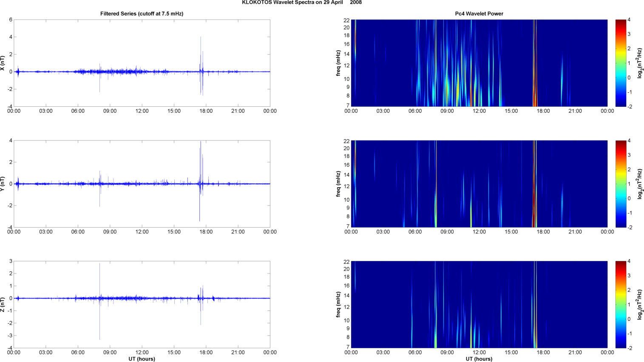The image size is (644, 362).
Task: Click the middle wavelet panel colorbar
Action: 621,184
